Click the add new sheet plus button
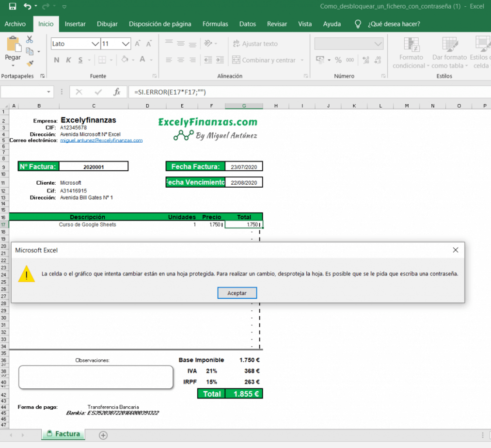Screen dimensions: 491x448 pos(103,435)
